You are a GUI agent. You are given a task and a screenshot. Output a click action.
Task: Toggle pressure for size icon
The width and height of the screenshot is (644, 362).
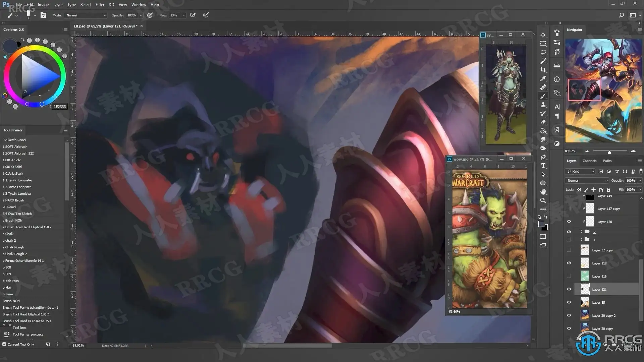tap(206, 15)
